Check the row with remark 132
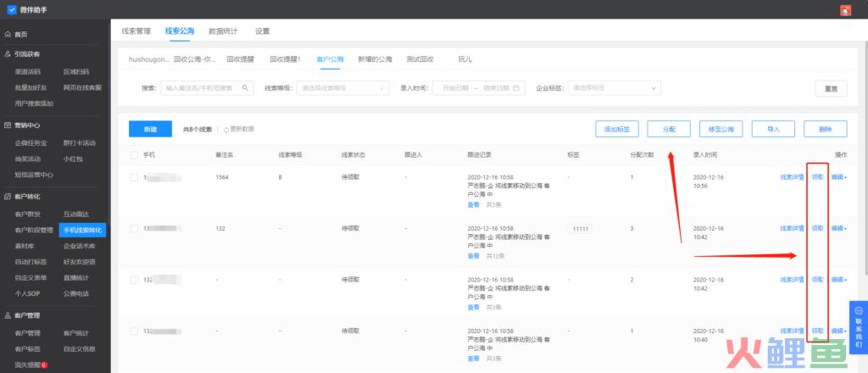 [x=134, y=229]
